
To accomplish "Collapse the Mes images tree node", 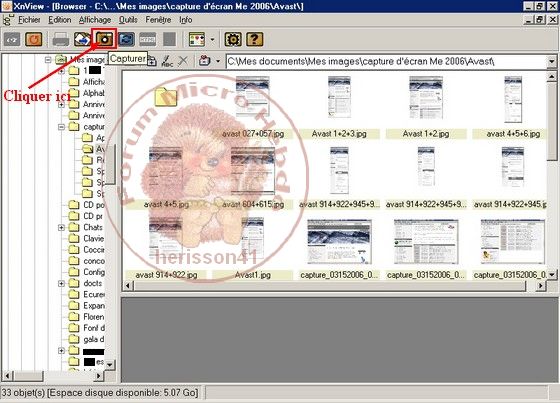I will (48, 59).
